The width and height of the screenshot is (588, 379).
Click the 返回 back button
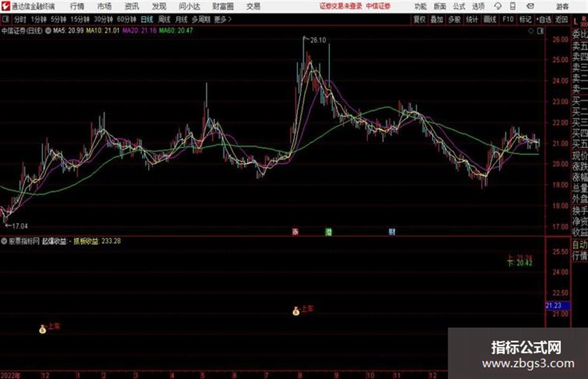(x=561, y=19)
